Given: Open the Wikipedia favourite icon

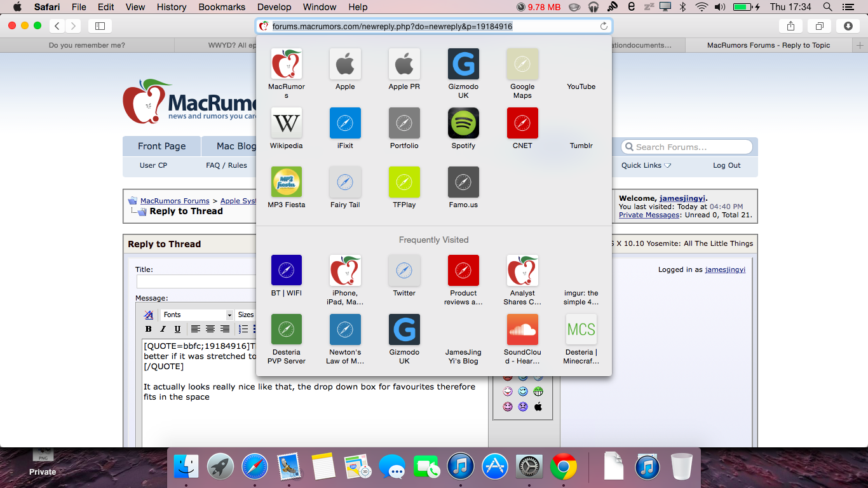Looking at the screenshot, I should click(x=287, y=123).
